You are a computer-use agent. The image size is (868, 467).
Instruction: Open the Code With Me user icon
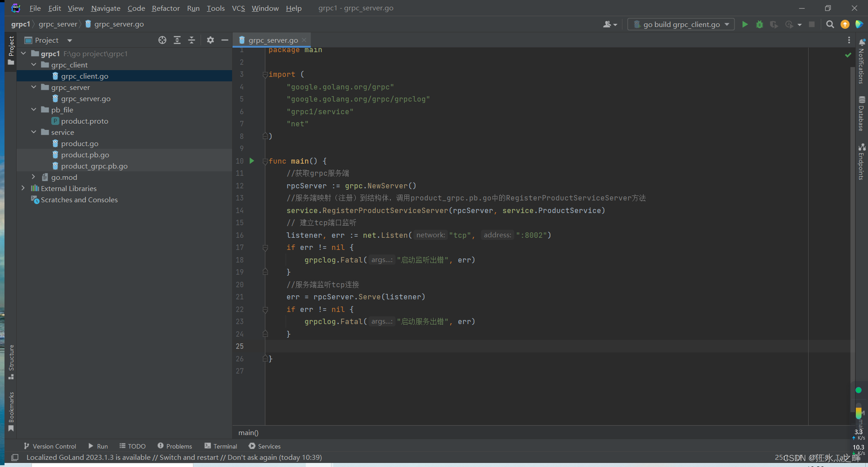pos(610,24)
